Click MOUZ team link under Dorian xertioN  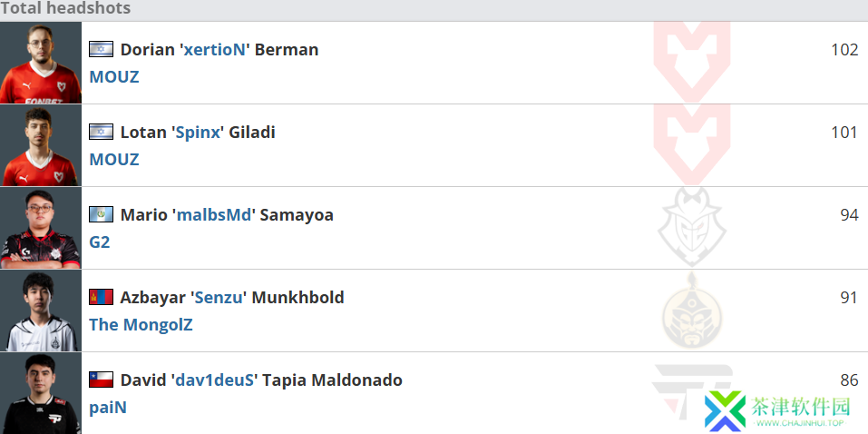114,76
